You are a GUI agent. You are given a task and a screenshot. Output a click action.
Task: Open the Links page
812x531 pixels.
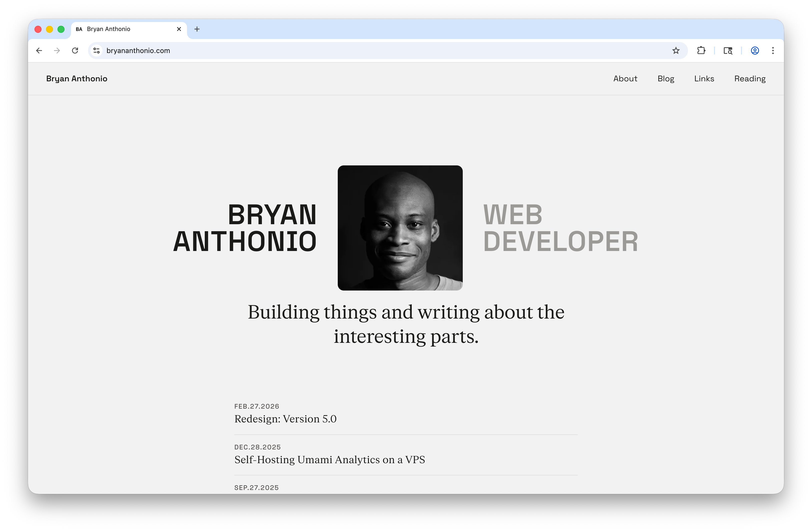pos(704,78)
